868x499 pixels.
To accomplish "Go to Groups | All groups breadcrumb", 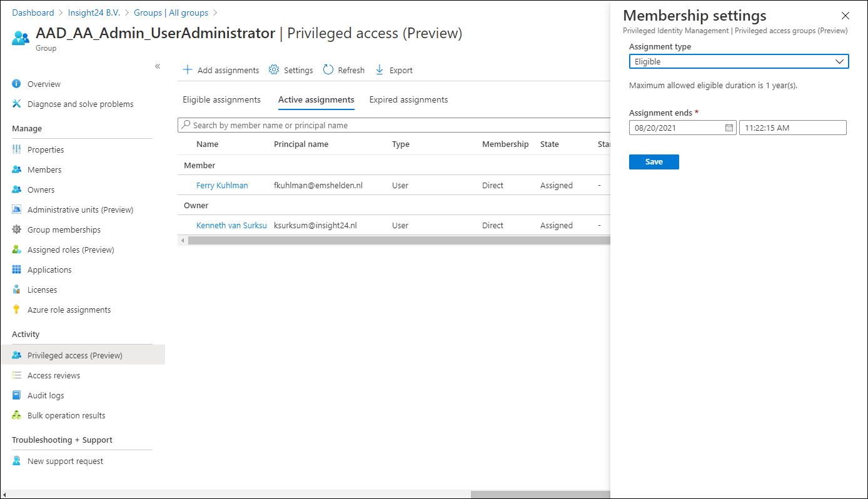I will click(171, 13).
